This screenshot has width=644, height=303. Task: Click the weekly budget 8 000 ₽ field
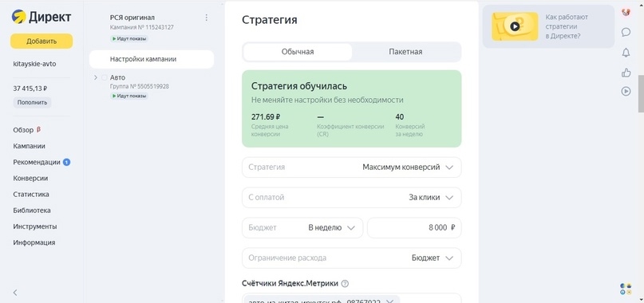click(414, 228)
